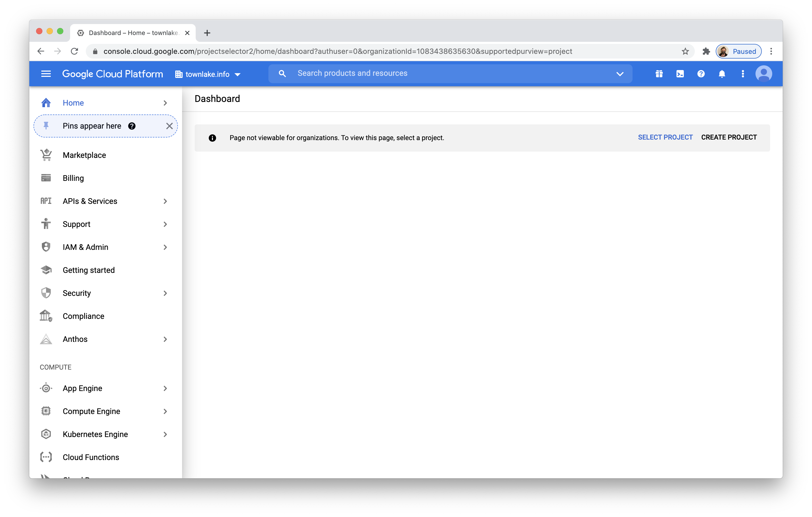812x517 pixels.
Task: Click the Compute Engine chip icon
Action: click(46, 411)
